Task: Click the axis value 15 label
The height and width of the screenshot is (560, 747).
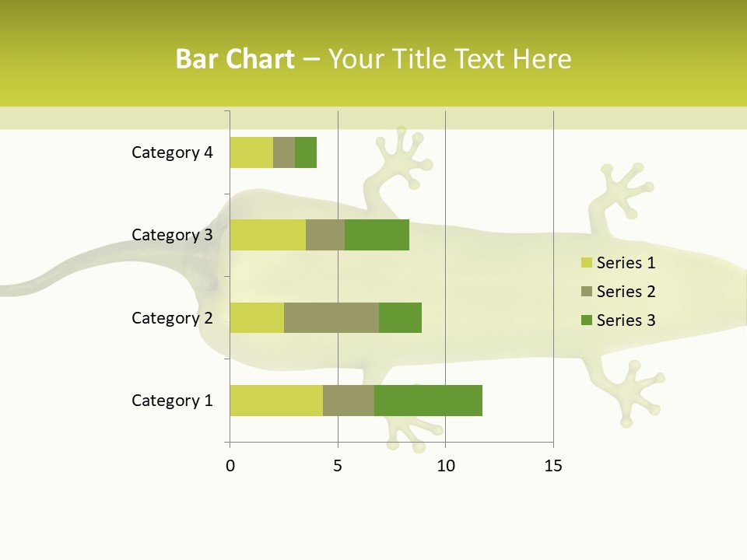Action: (553, 466)
